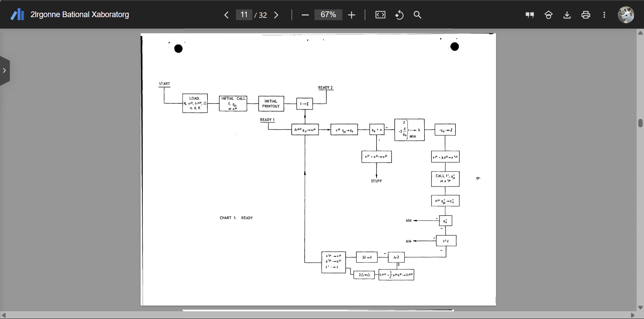The image size is (644, 319).
Task: Download the PDF document
Action: pyautogui.click(x=567, y=15)
